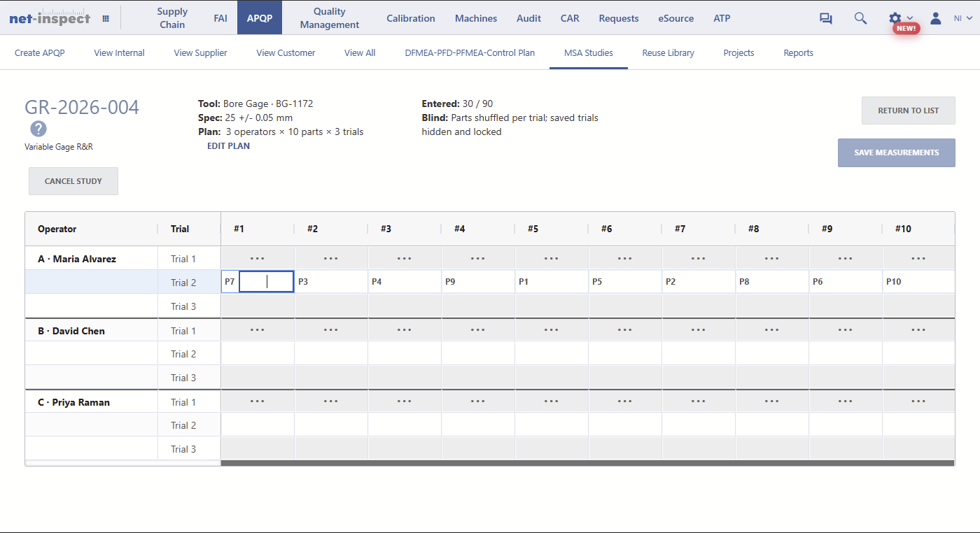Expand the chevron beside the settings gear
The height and width of the screenshot is (533, 980).
point(910,18)
